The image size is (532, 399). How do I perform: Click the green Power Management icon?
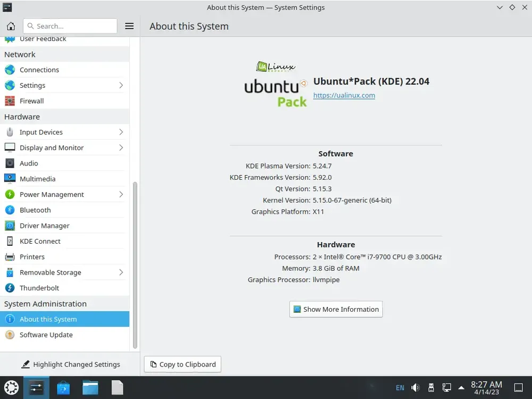[x=10, y=194]
